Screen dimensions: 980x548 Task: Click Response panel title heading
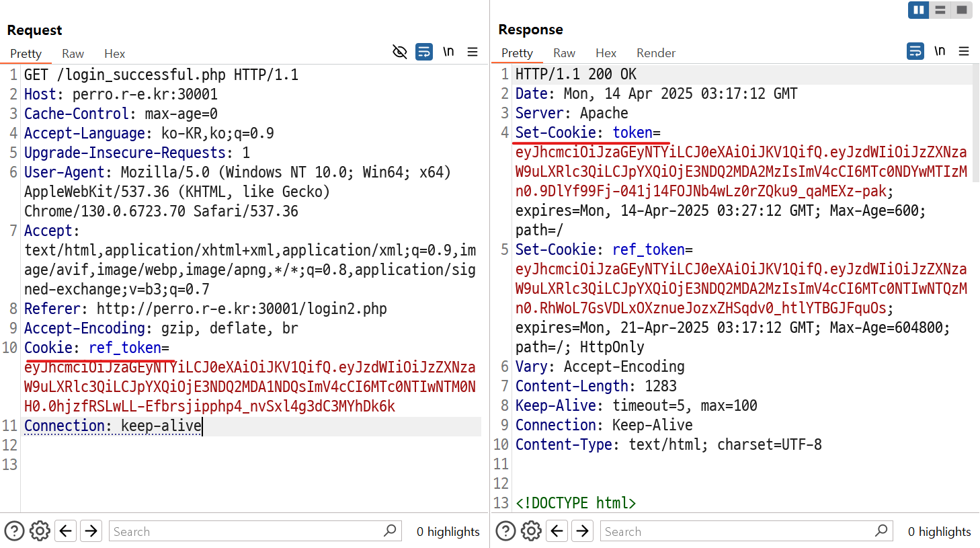point(531,30)
